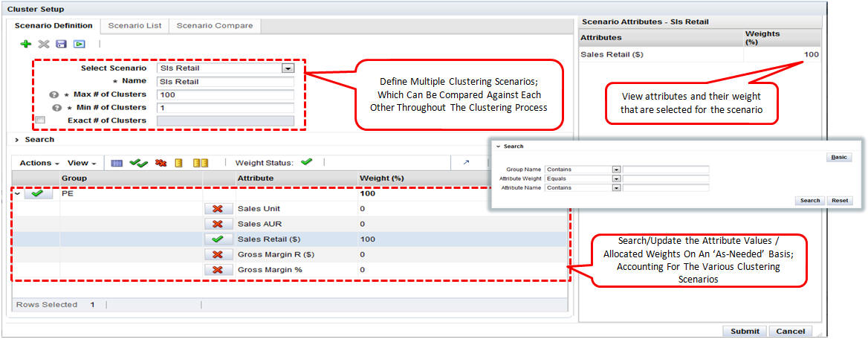
Task: Click the Weight (%) column header
Action: [382, 178]
